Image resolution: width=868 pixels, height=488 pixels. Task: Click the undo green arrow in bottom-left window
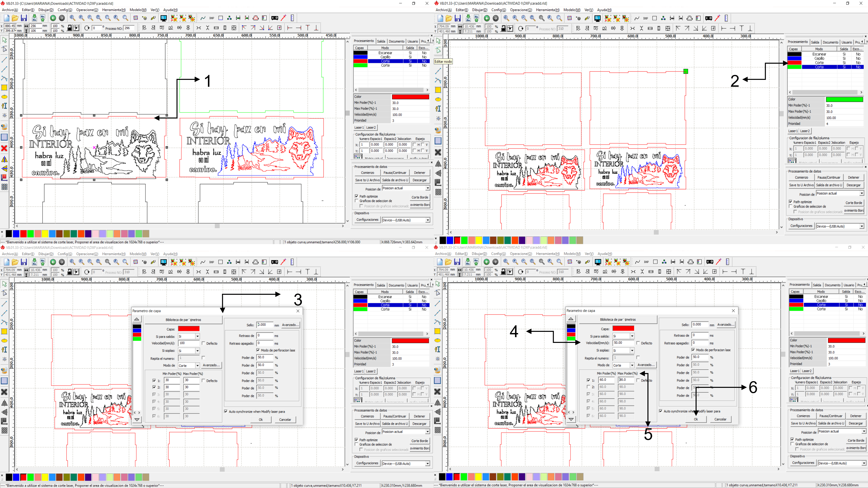coord(53,262)
